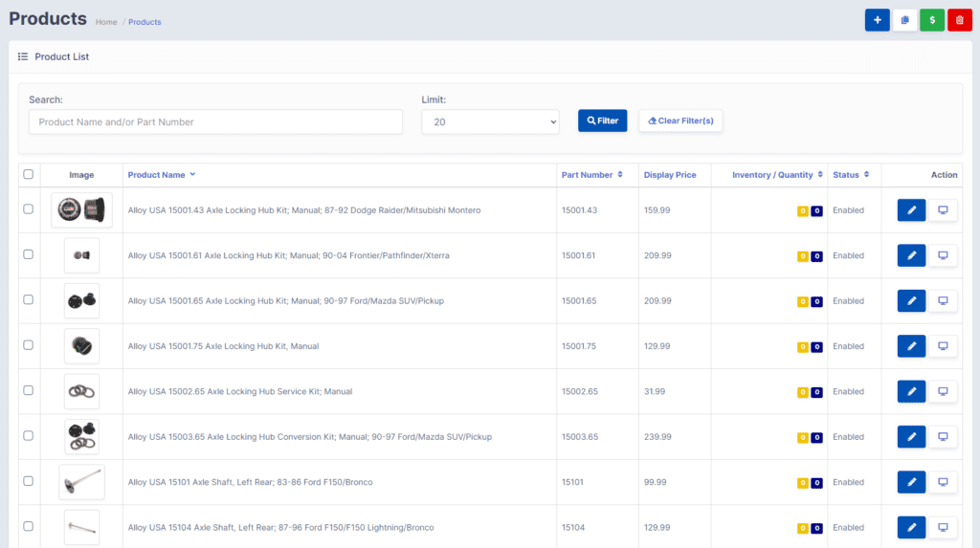This screenshot has height=548, width=980.
Task: Open the Limit dropdown showing 20
Action: tap(490, 121)
